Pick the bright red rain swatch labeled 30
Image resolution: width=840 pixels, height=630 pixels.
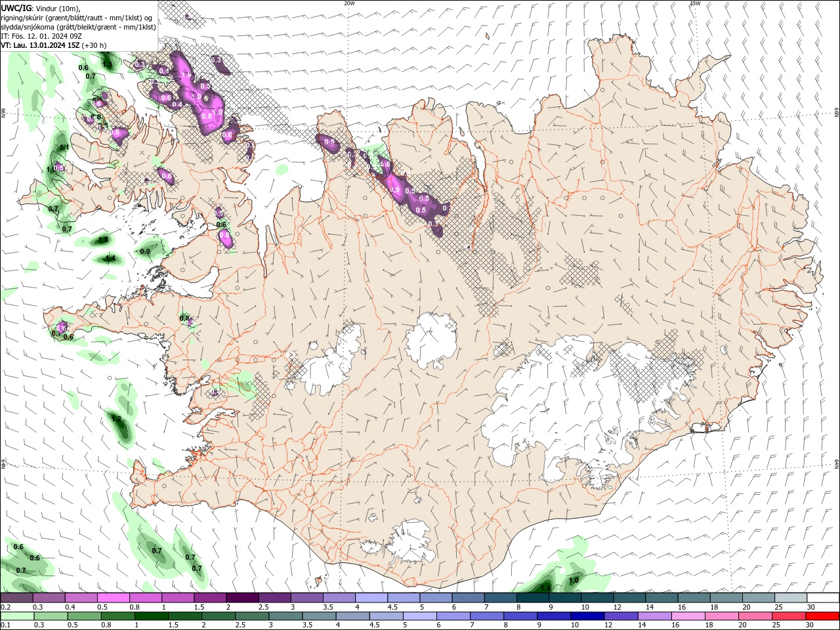(822, 616)
